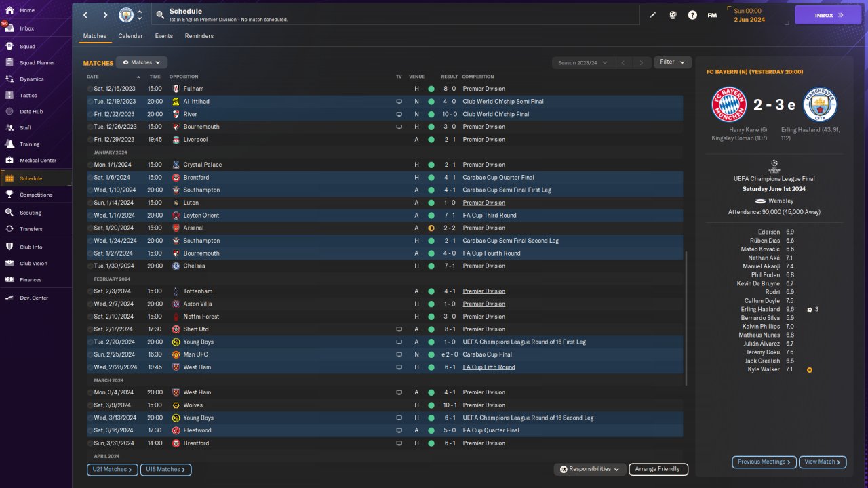Open Competitions from the sidebar
The height and width of the screenshot is (488, 868).
(x=35, y=195)
